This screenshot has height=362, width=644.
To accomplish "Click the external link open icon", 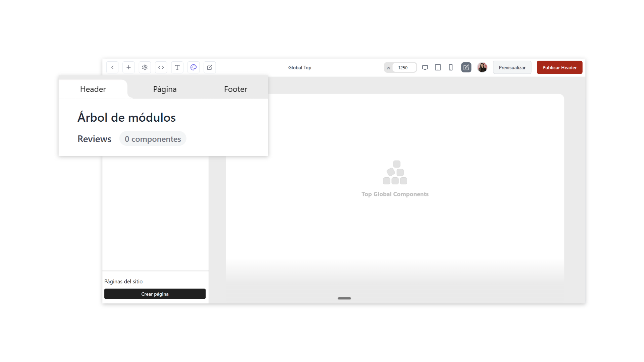I will click(210, 67).
